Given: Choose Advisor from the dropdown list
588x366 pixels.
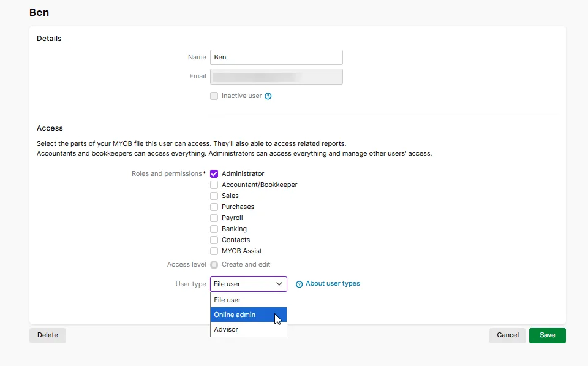Looking at the screenshot, I should tap(249, 329).
